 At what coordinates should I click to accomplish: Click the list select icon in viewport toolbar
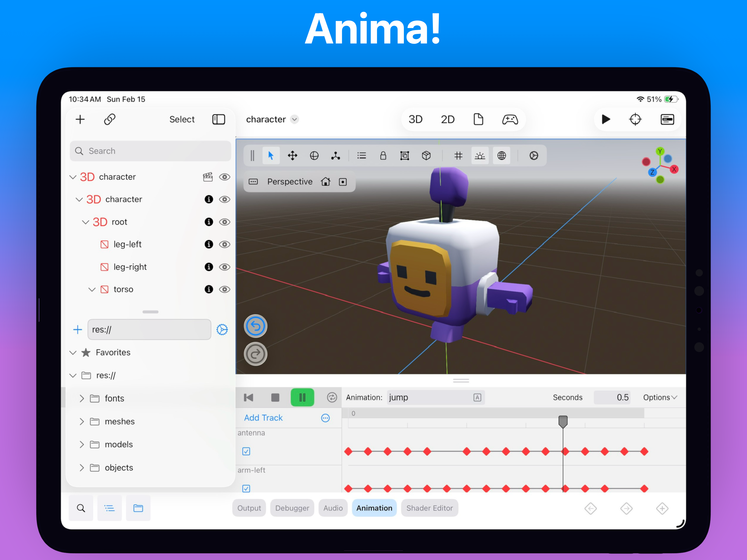pos(362,155)
